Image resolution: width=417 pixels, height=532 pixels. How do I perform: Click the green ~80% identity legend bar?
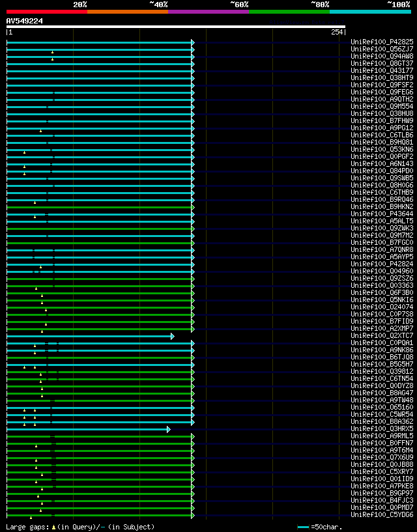289,12
